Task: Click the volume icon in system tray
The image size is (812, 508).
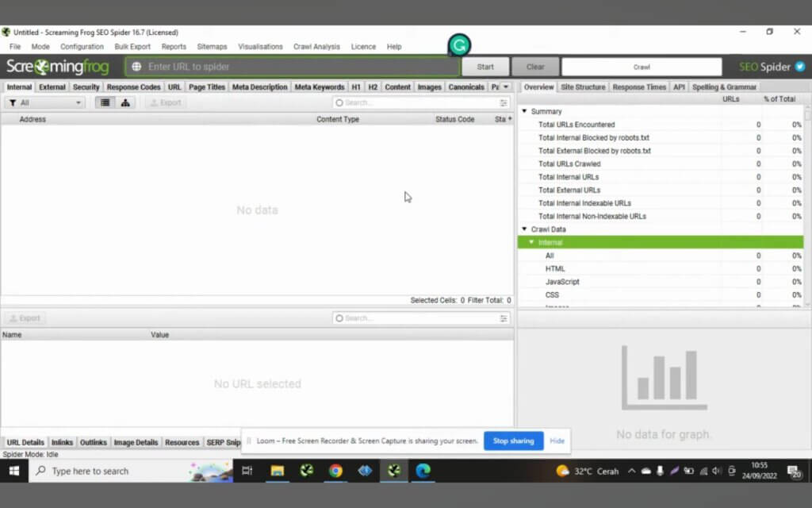Action: 717,471
